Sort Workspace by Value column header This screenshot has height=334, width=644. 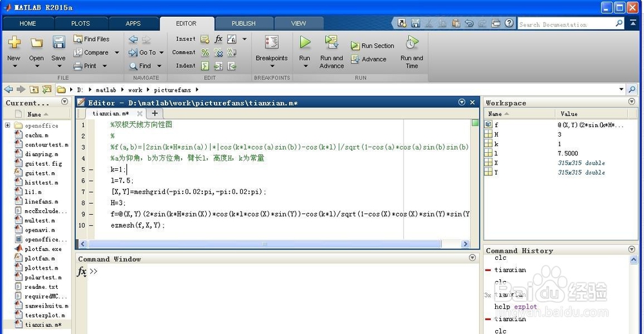click(591, 114)
